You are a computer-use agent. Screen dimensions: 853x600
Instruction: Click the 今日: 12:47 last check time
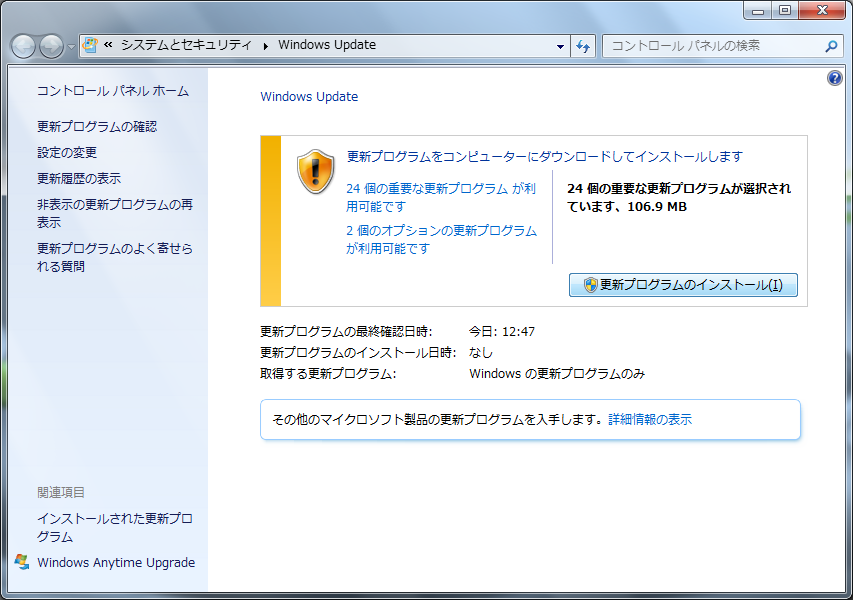click(x=502, y=331)
